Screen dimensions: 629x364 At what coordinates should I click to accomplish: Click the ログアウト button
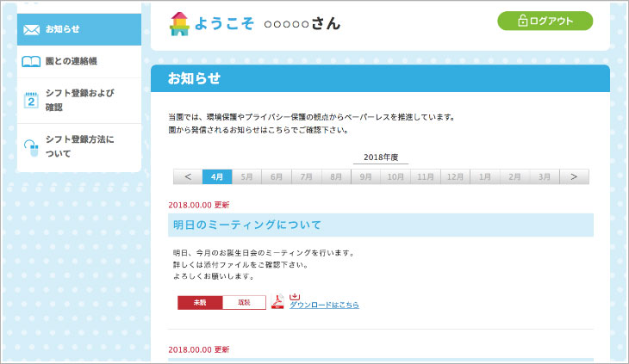[545, 22]
